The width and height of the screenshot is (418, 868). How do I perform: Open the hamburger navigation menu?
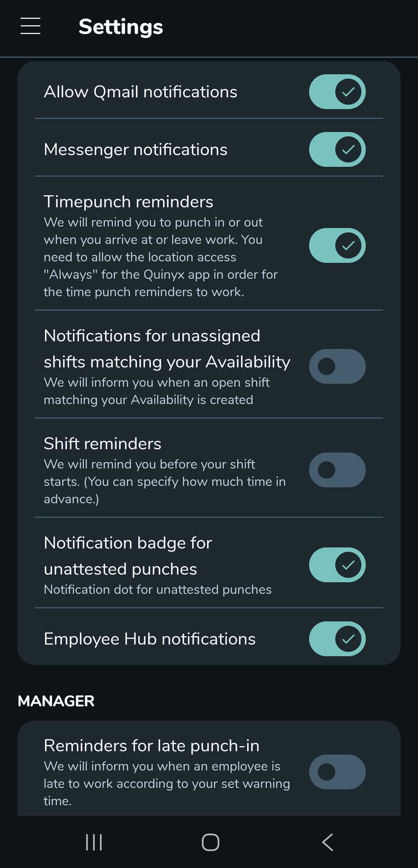point(30,26)
